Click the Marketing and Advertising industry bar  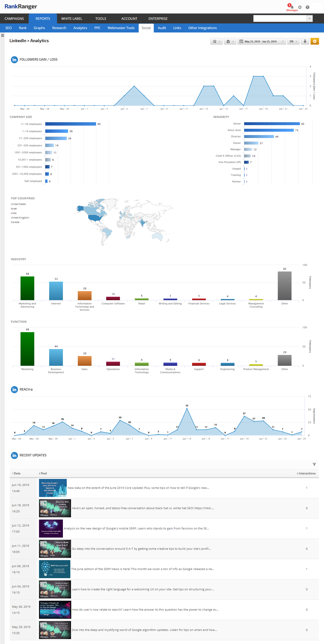(27, 288)
